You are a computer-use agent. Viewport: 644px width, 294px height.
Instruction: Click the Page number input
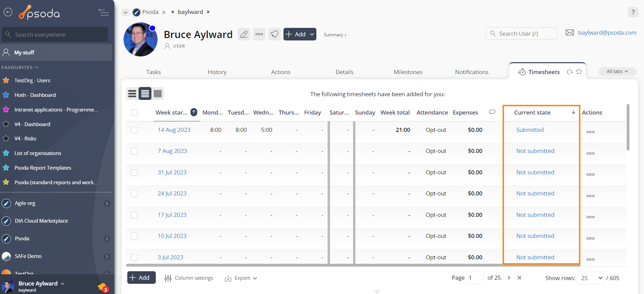475,278
